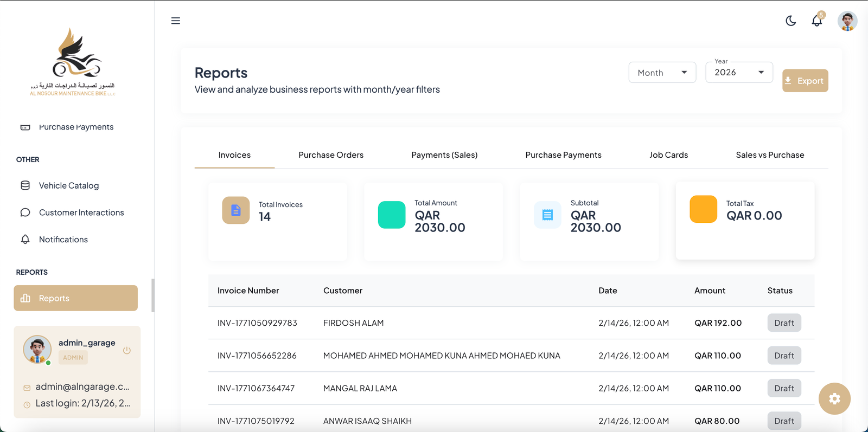The image size is (868, 432).
Task: Click Draft status for FIRDOSH ALAM invoice
Action: [x=784, y=323]
